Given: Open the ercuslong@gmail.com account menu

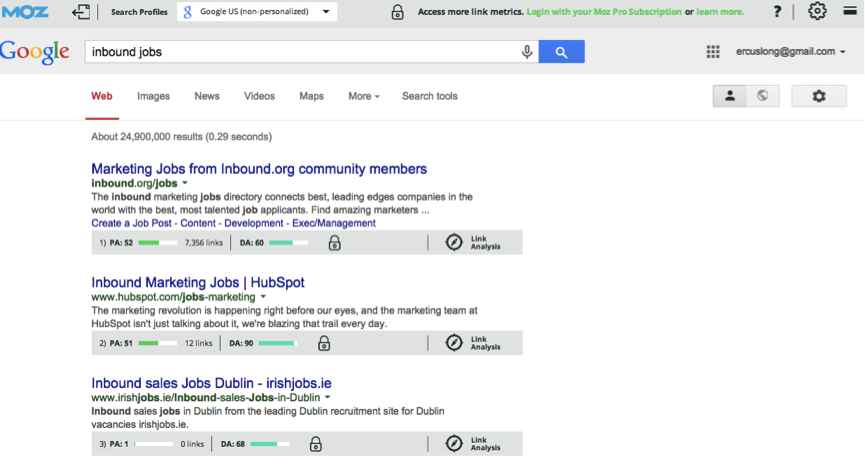Looking at the screenshot, I should pyautogui.click(x=791, y=51).
